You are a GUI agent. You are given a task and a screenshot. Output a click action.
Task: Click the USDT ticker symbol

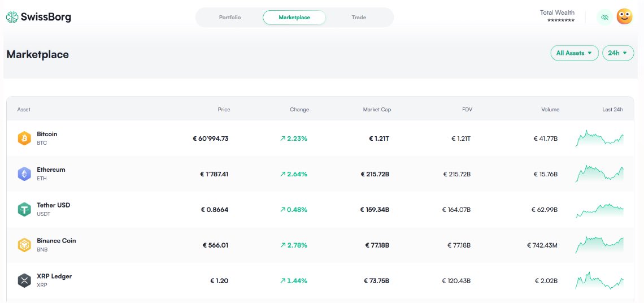click(43, 214)
